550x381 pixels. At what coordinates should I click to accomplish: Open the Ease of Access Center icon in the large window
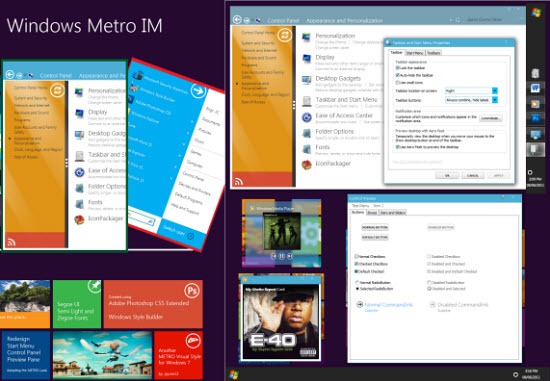tap(306, 117)
